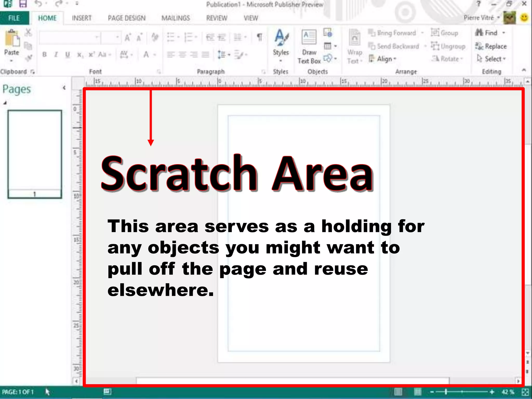Select page 1 thumbnail in Pages pane
Viewport: 532px width, 399px height.
[x=35, y=154]
